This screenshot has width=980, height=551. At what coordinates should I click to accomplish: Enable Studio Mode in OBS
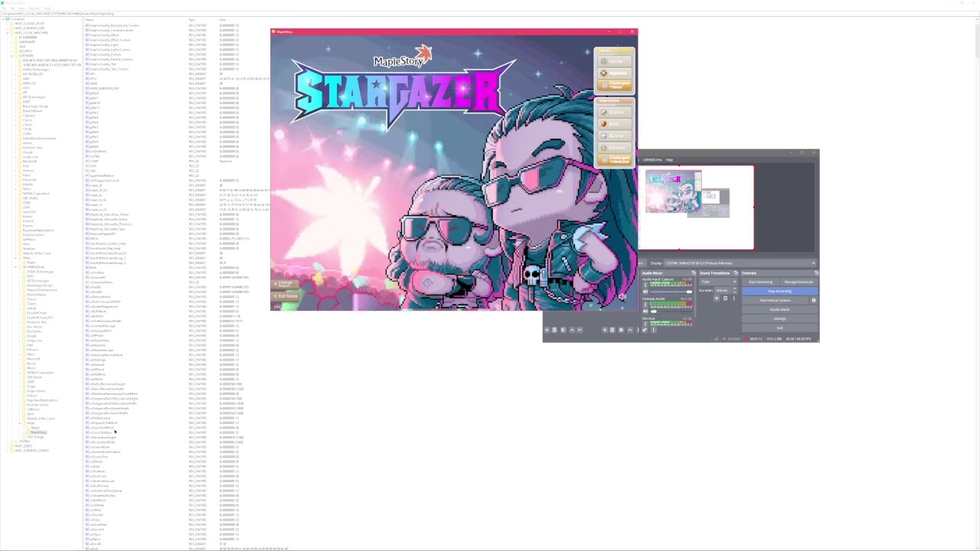[x=779, y=309]
